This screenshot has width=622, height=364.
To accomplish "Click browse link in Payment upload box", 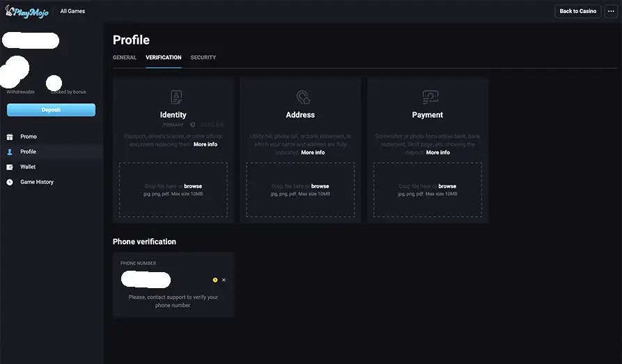I will (447, 187).
